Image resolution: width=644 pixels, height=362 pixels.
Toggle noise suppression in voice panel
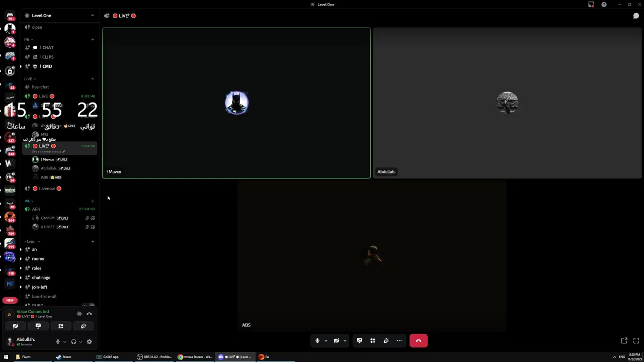click(79, 314)
